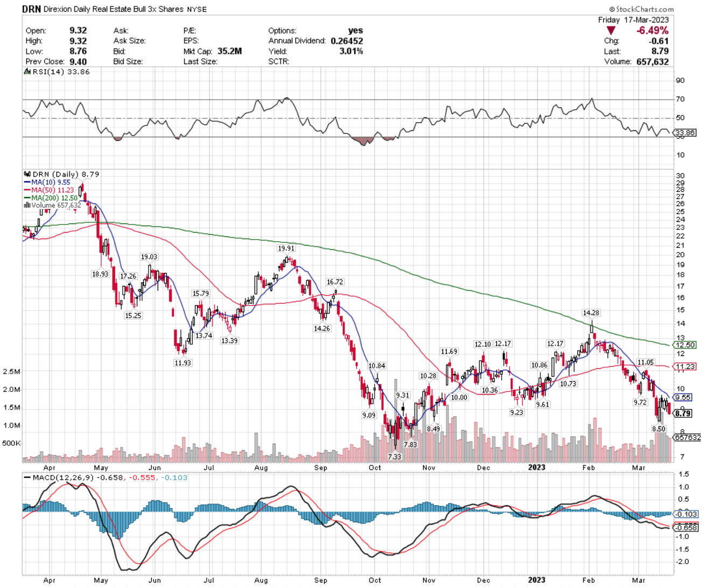704x588 pixels.
Task: Click the red down-arrow change icon
Action: pyautogui.click(x=611, y=31)
